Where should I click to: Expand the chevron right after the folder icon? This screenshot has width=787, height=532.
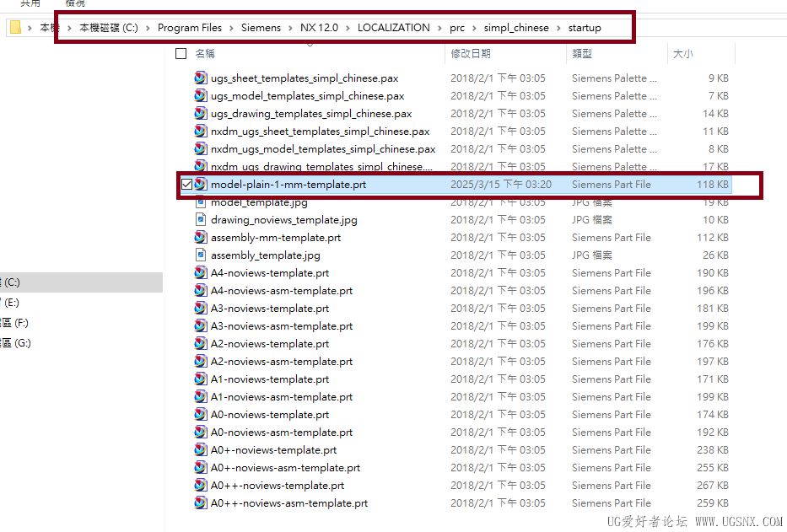click(x=30, y=28)
